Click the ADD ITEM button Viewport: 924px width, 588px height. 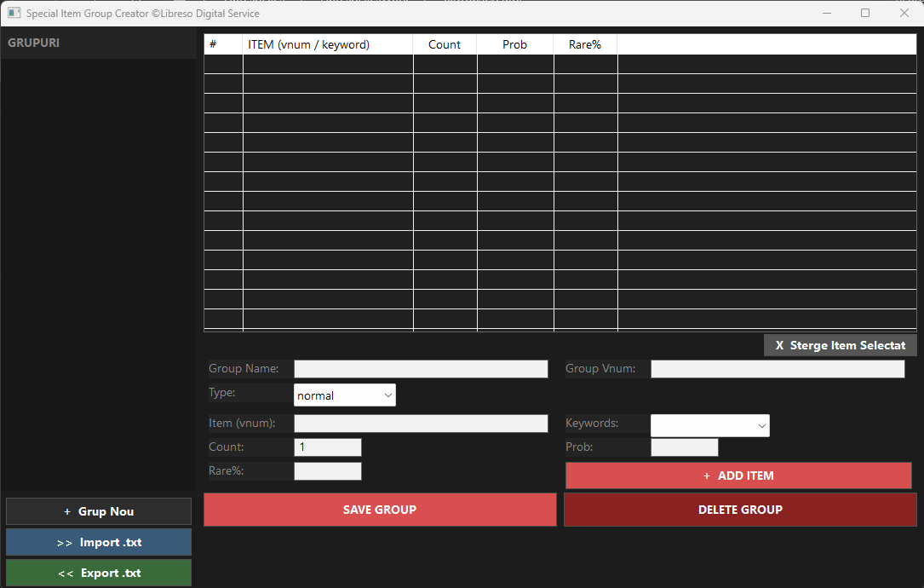[x=738, y=476]
